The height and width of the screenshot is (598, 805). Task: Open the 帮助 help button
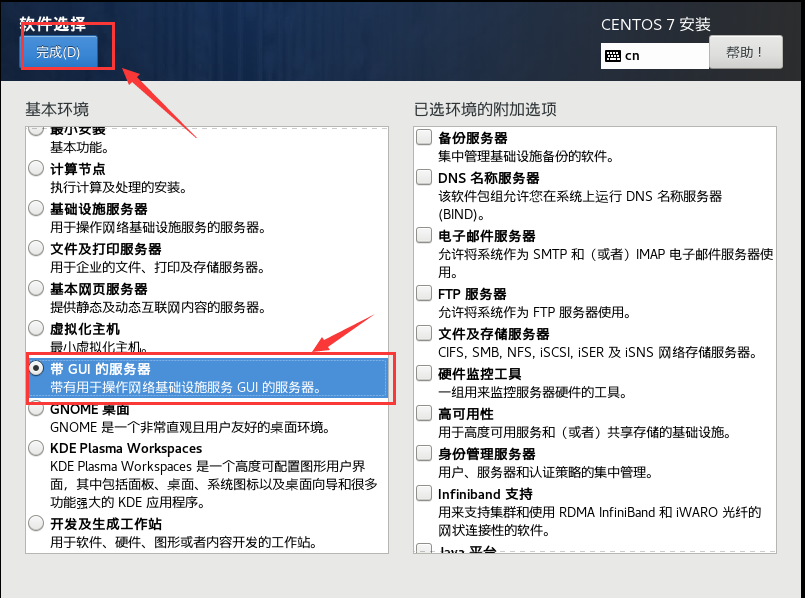745,52
